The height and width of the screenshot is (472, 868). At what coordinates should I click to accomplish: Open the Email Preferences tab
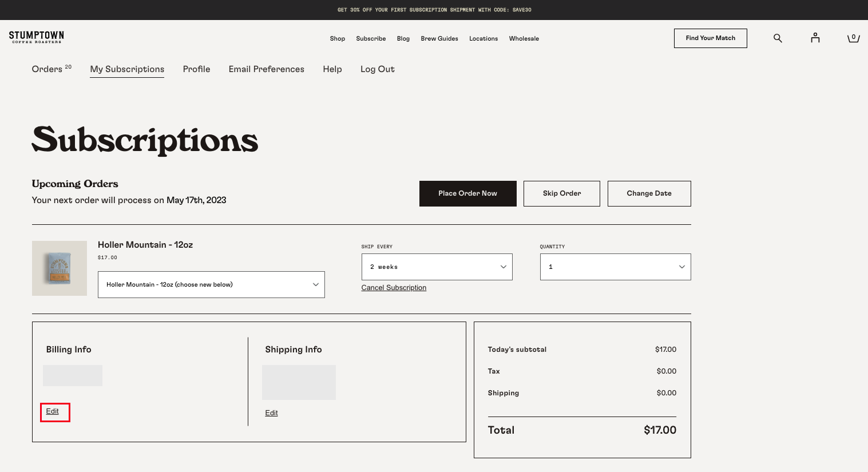(x=267, y=69)
